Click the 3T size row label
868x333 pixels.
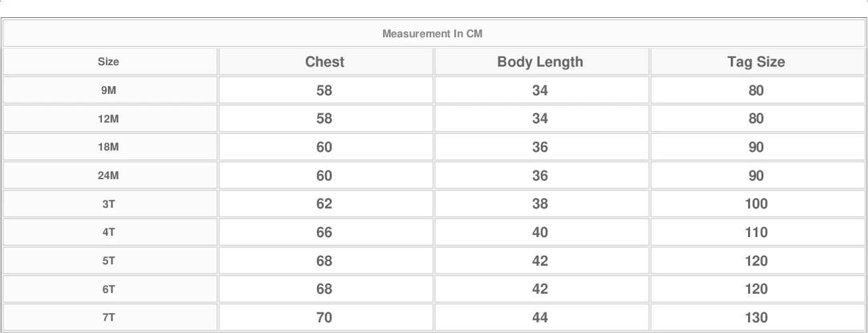click(x=109, y=204)
